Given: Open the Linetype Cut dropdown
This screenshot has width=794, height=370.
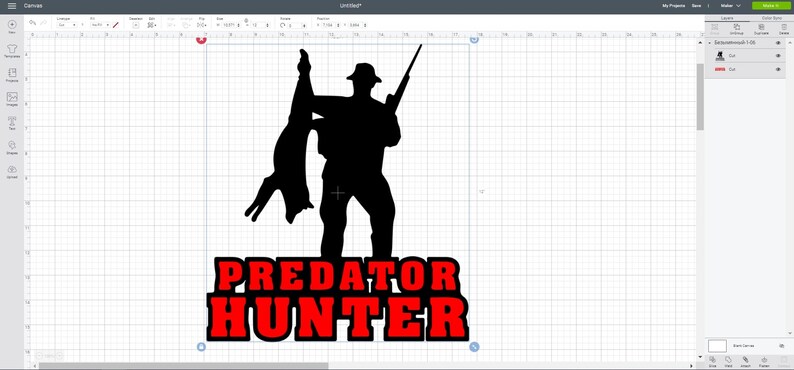Looking at the screenshot, I should (66, 25).
